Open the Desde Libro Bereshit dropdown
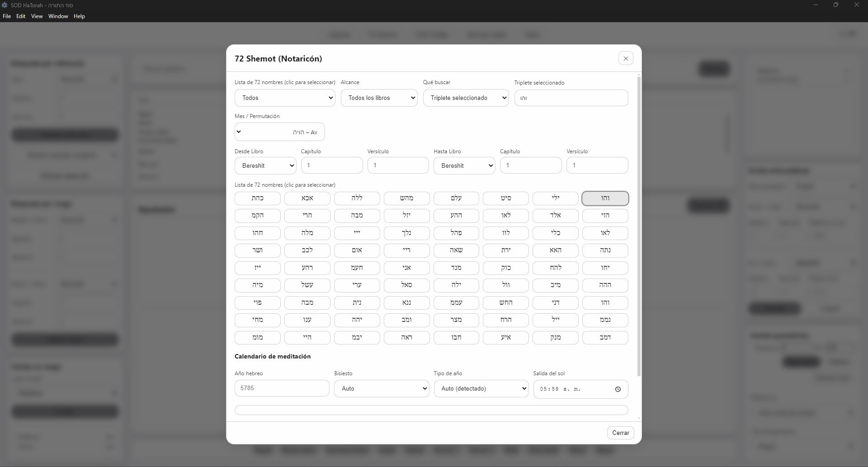The width and height of the screenshot is (868, 467). pos(265,165)
